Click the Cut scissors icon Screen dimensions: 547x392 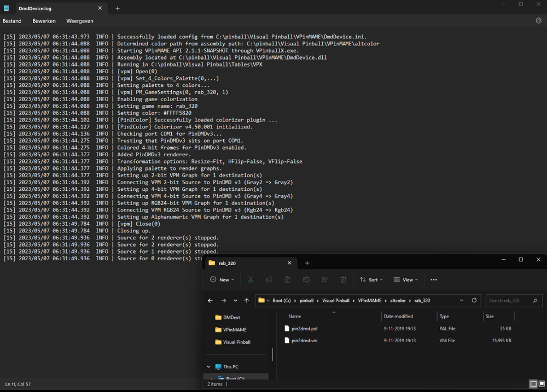tap(251, 280)
